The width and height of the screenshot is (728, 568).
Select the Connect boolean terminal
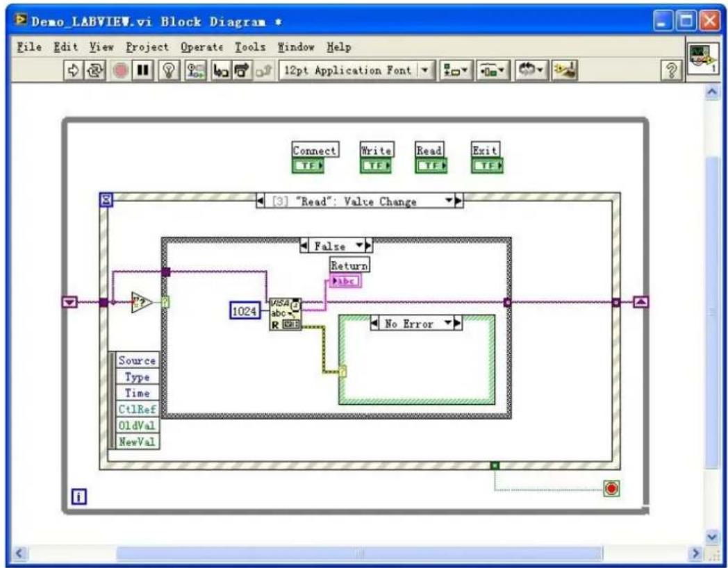[308, 166]
